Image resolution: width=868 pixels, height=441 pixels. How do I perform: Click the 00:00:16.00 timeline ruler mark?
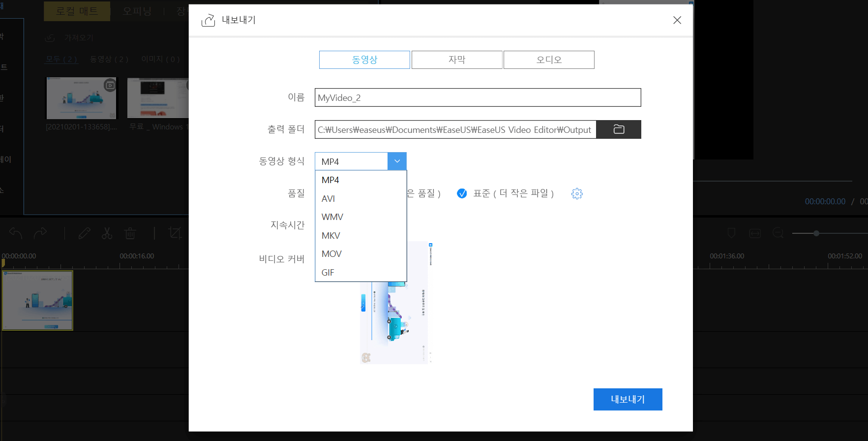[137, 256]
